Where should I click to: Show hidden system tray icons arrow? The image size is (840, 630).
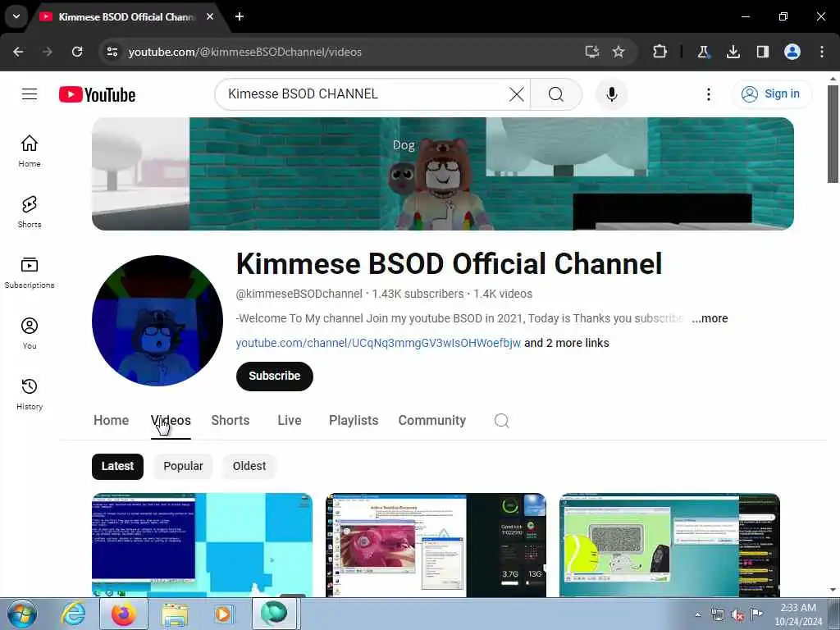pyautogui.click(x=697, y=615)
